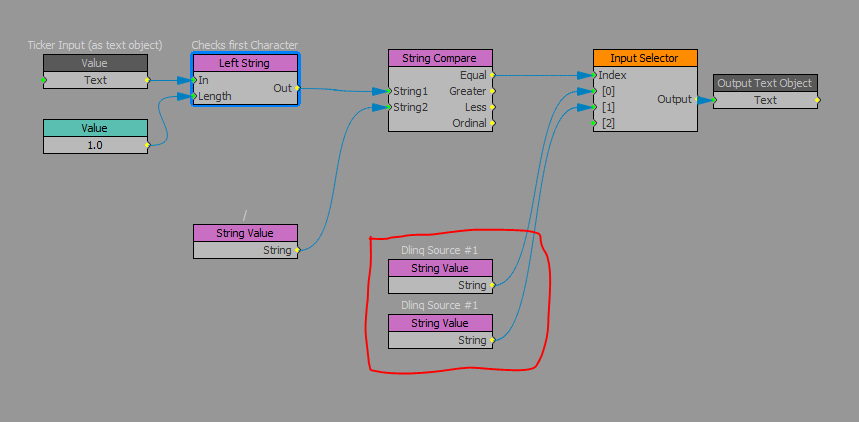Select the Ticker Input Value node header
Viewport: 859px width, 422px height.
[x=95, y=63]
